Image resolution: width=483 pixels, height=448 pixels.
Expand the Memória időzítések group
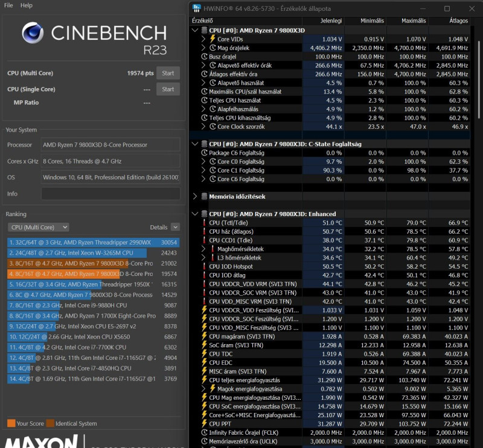point(194,196)
